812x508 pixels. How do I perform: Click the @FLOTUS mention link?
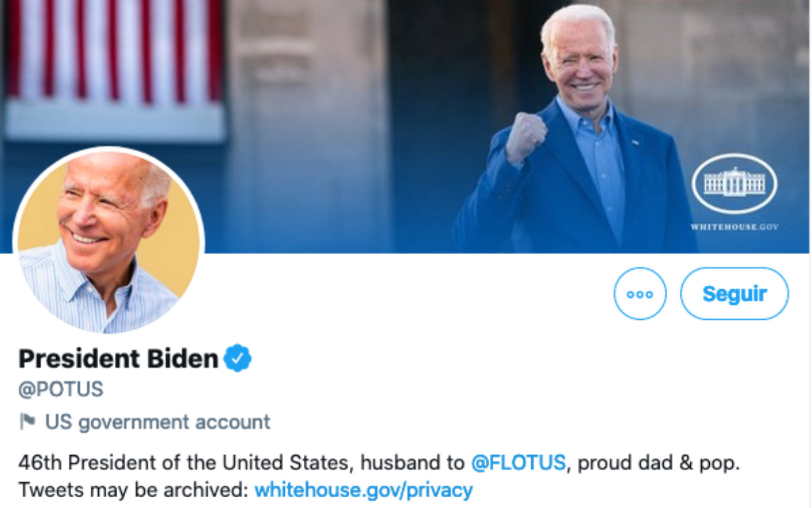(518, 462)
